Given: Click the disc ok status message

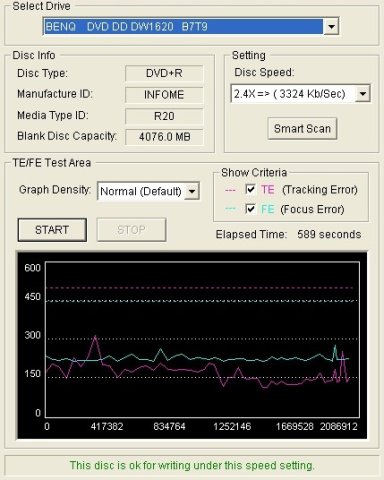Looking at the screenshot, I should pos(192,465).
